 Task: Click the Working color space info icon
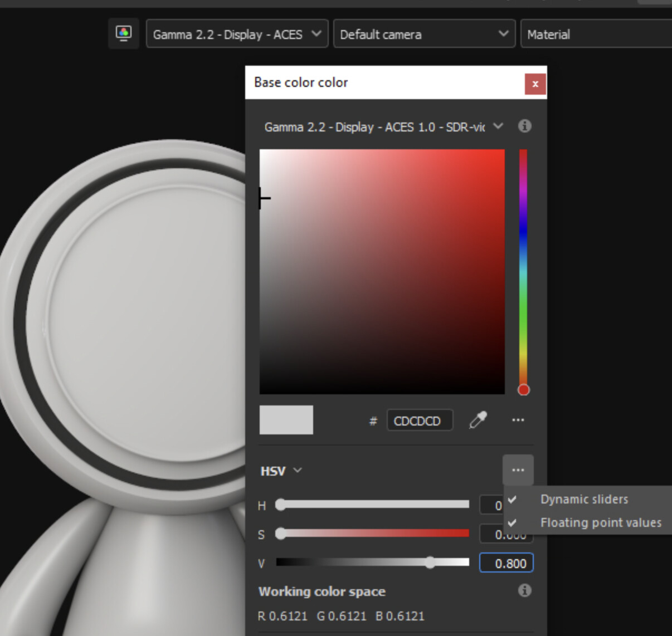tap(524, 590)
